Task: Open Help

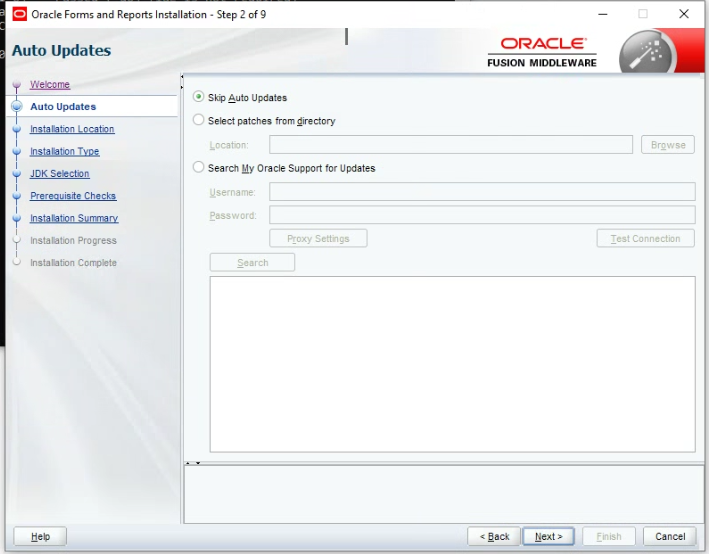Action: [40, 536]
